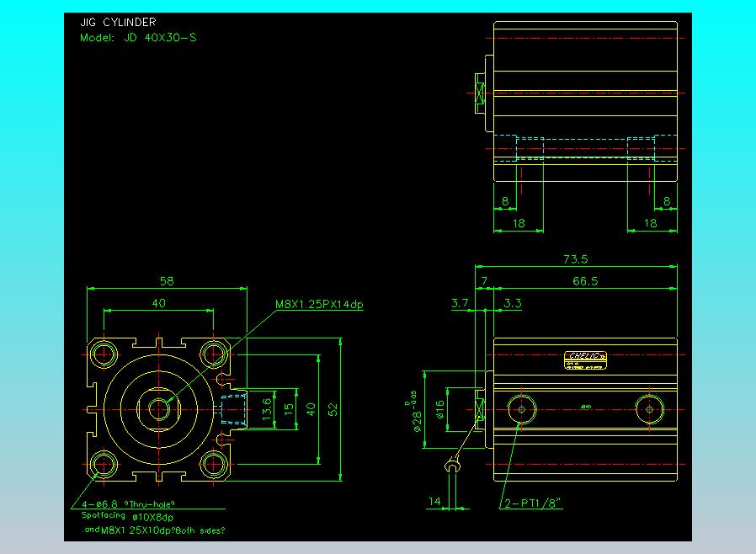Click the 'JIG CYLINDER' title text
Screen dimensions: 756x554
pyautogui.click(x=118, y=22)
